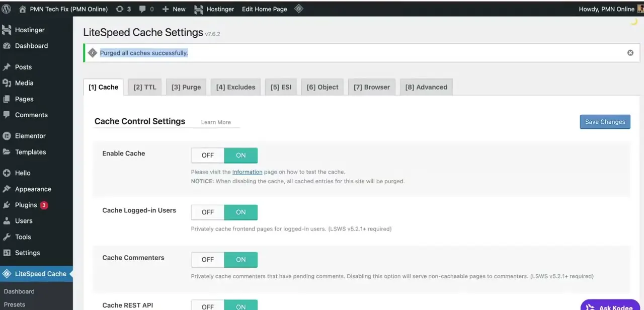Click the Templates folder icon
This screenshot has width=644, height=310.
tap(7, 152)
